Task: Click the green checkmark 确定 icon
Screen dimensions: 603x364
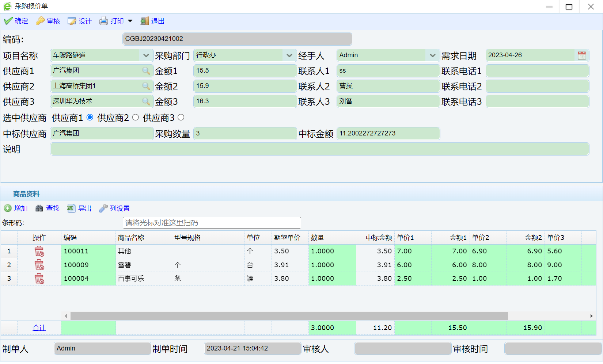Action: [8, 21]
